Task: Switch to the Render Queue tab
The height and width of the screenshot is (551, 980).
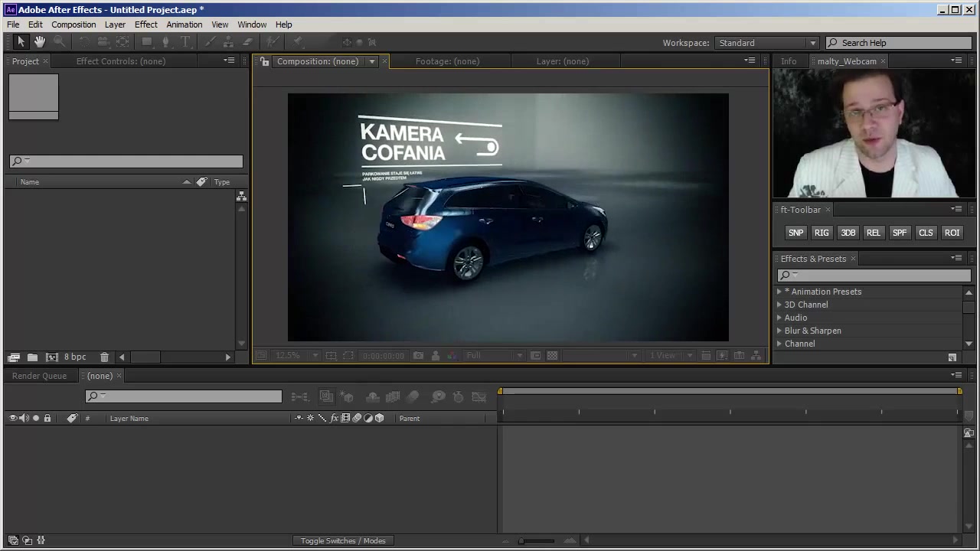Action: click(39, 376)
